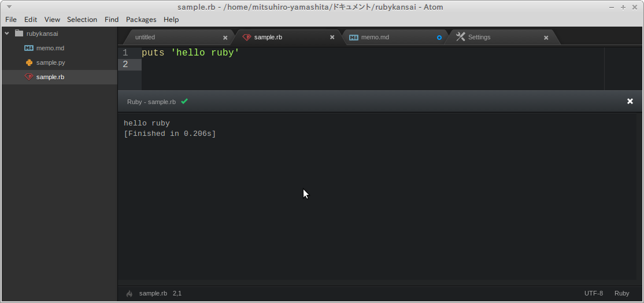644x303 pixels.
Task: Click the Markdown icon beside memo.md in tree
Action: 29,48
